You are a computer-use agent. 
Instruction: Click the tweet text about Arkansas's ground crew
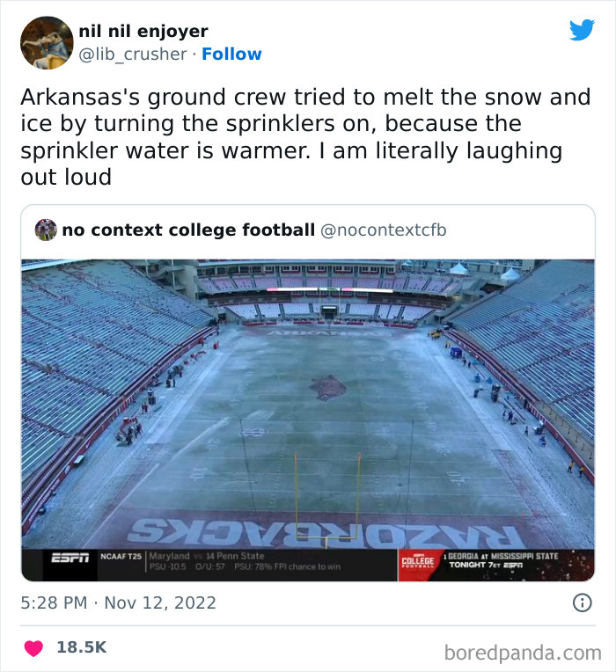[291, 136]
